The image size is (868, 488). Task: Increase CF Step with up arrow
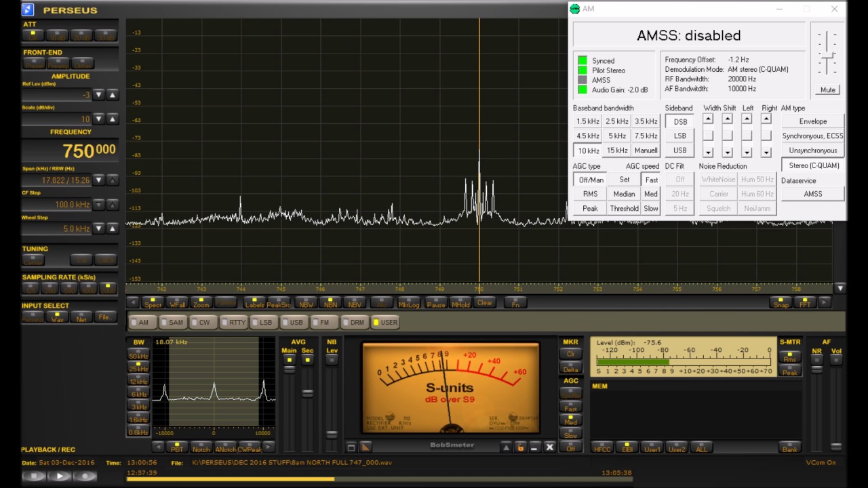coord(113,205)
